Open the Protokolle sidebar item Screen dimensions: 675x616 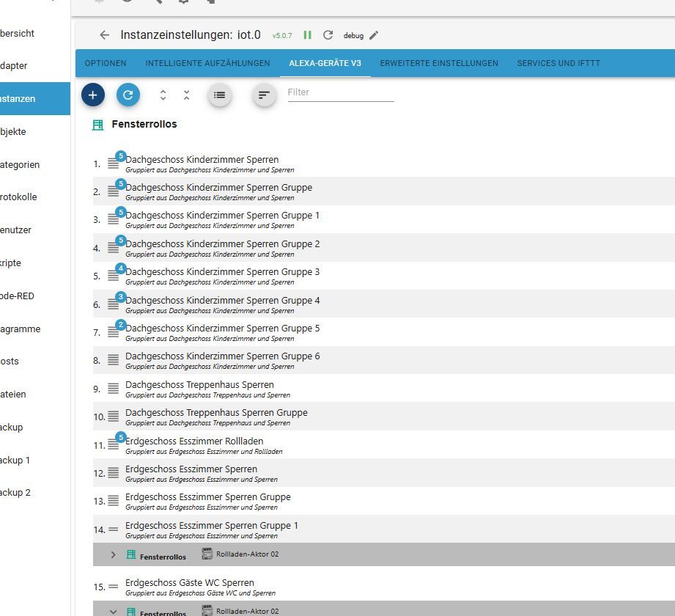point(35,197)
